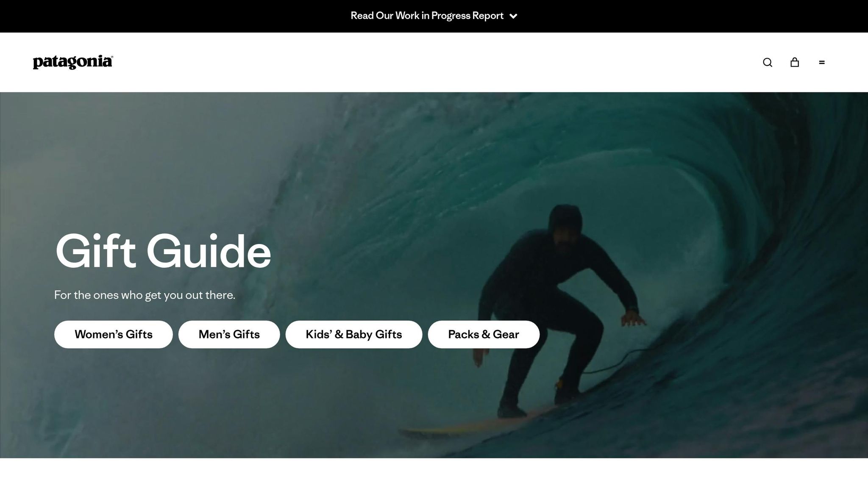Select Women's Gifts button

114,334
